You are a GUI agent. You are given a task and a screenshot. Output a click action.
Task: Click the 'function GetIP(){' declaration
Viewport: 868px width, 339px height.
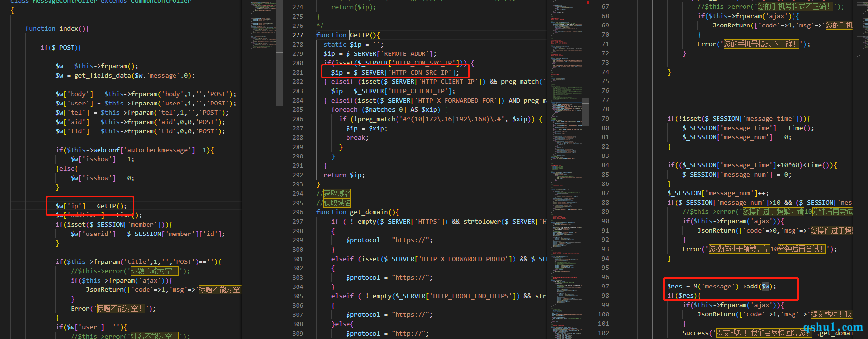(348, 35)
